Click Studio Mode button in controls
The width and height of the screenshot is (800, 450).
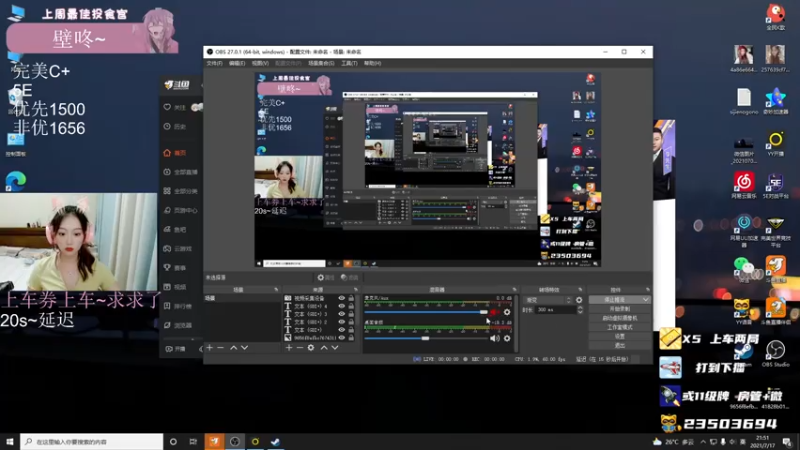tap(619, 327)
